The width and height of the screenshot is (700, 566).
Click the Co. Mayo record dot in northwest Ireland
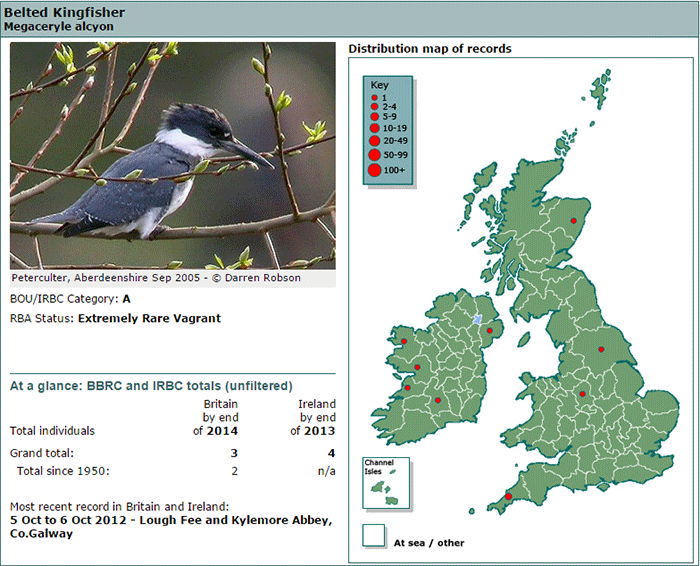[404, 341]
